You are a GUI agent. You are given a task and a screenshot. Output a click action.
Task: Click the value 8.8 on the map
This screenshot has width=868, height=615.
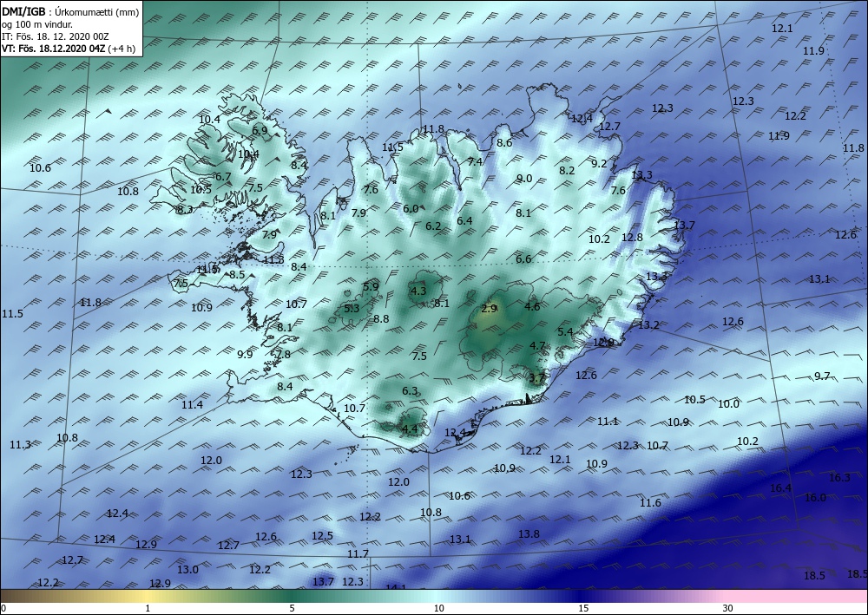pos(381,318)
